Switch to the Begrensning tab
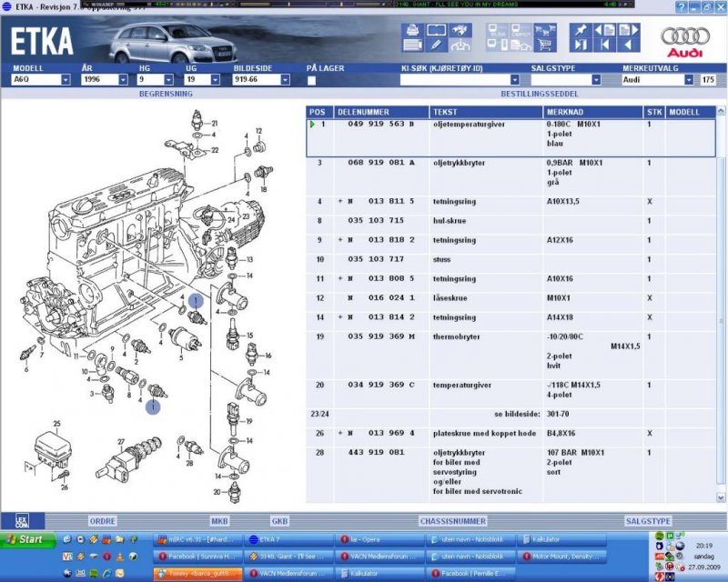This screenshot has width=728, height=582. 165,94
